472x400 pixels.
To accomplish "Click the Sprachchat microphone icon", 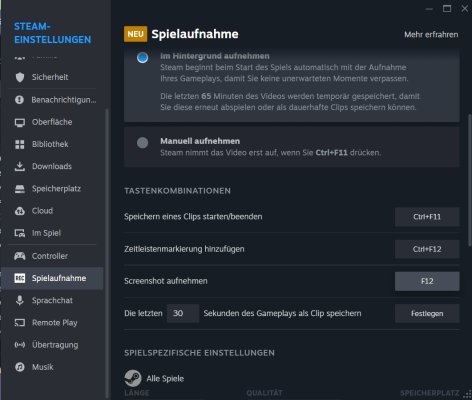I will click(x=20, y=300).
